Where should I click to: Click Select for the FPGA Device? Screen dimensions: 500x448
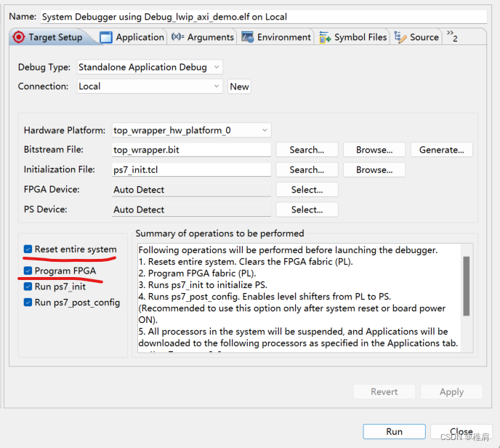point(307,190)
